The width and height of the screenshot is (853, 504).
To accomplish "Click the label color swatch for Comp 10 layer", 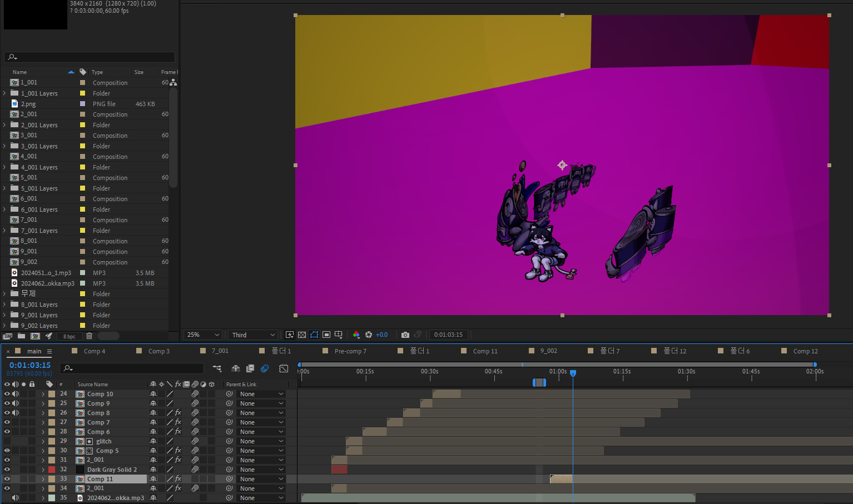I will (52, 394).
